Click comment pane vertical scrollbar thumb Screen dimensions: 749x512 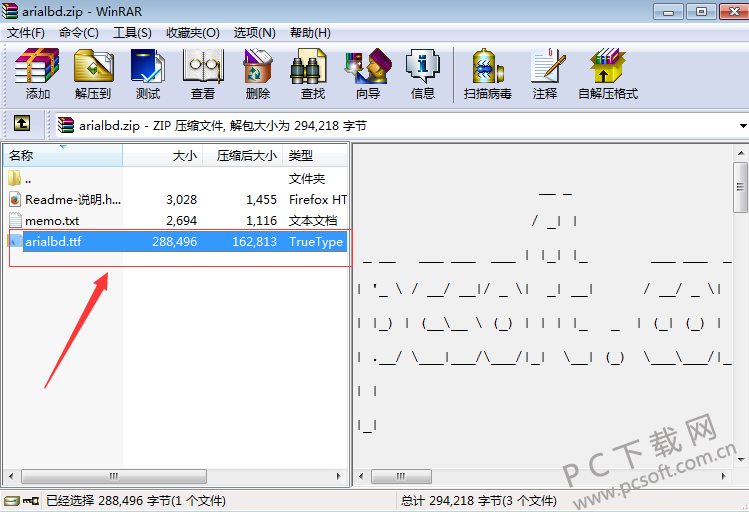click(741, 187)
